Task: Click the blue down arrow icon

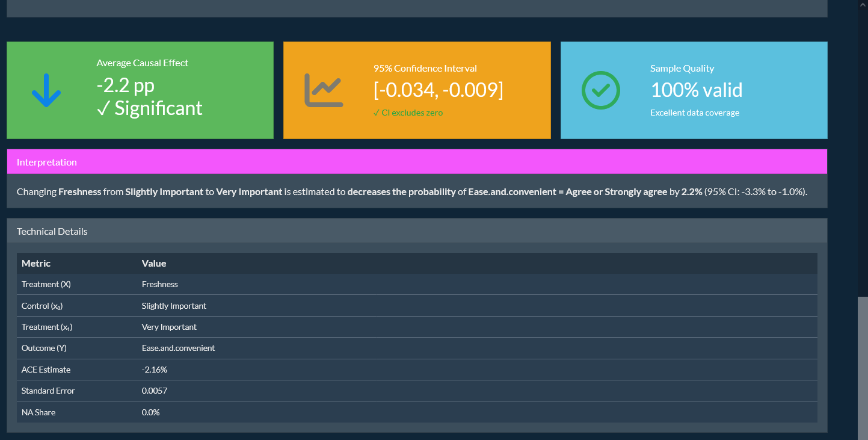Action: (x=46, y=90)
